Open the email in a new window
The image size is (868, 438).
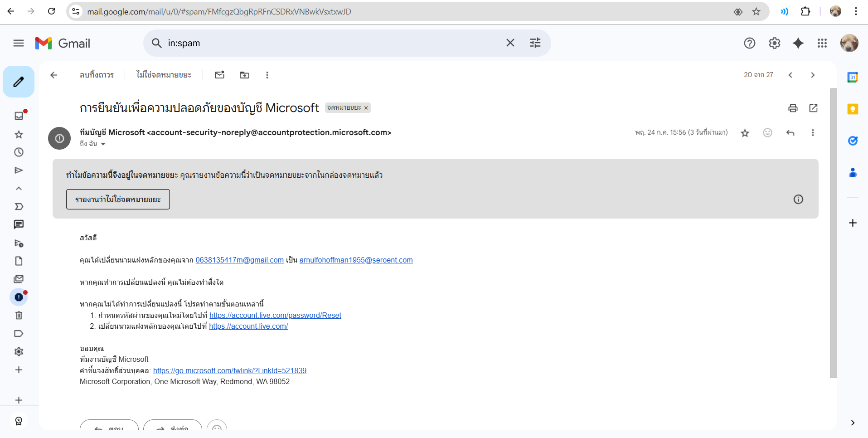click(x=814, y=108)
